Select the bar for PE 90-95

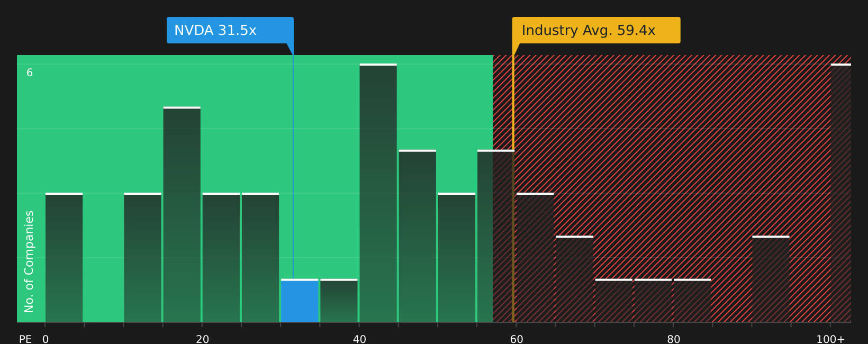point(771,279)
